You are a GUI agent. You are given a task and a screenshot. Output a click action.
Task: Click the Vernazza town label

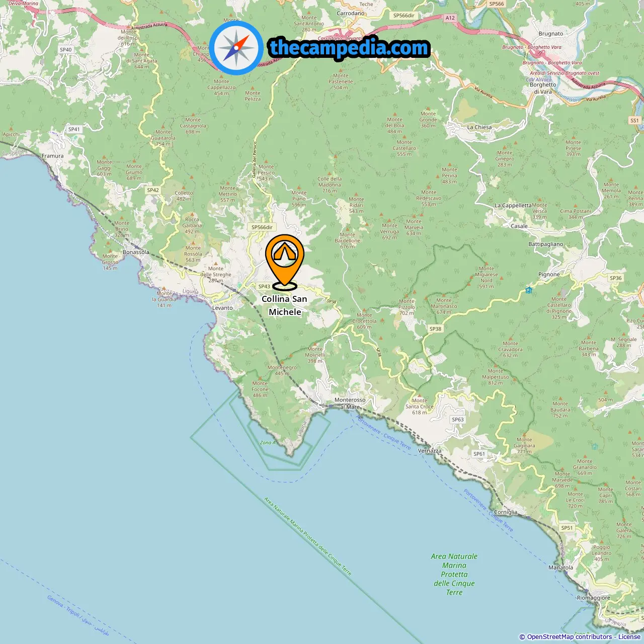click(430, 451)
